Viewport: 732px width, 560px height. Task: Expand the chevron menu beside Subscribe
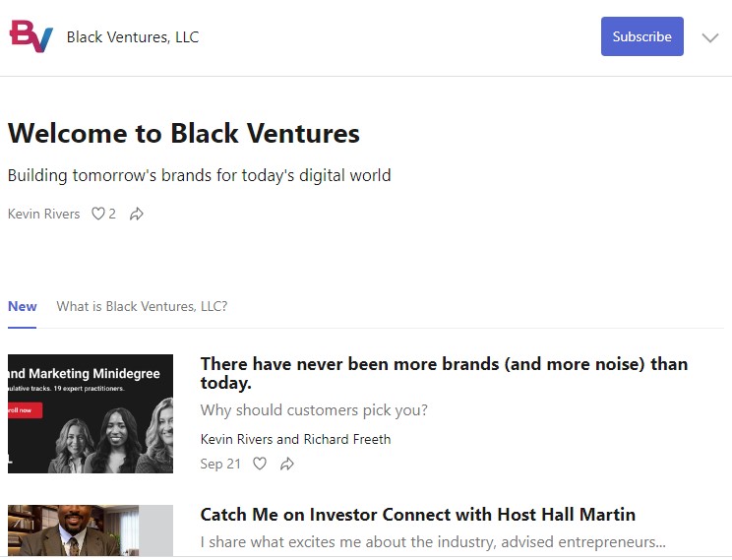(710, 37)
